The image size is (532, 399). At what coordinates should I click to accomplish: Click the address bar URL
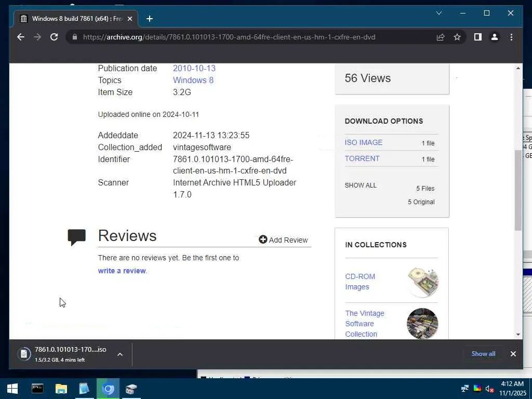click(229, 37)
